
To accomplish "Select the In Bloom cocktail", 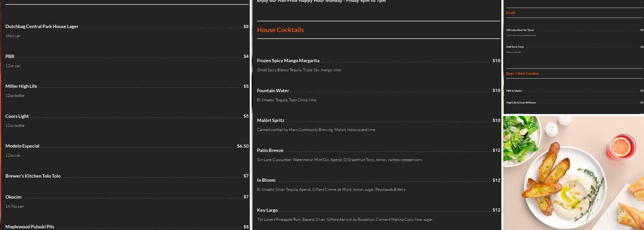I will [266, 180].
